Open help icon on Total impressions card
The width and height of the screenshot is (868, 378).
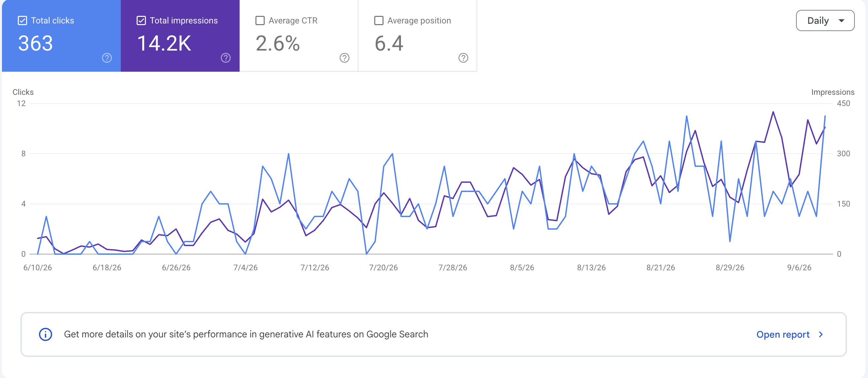coord(226,58)
